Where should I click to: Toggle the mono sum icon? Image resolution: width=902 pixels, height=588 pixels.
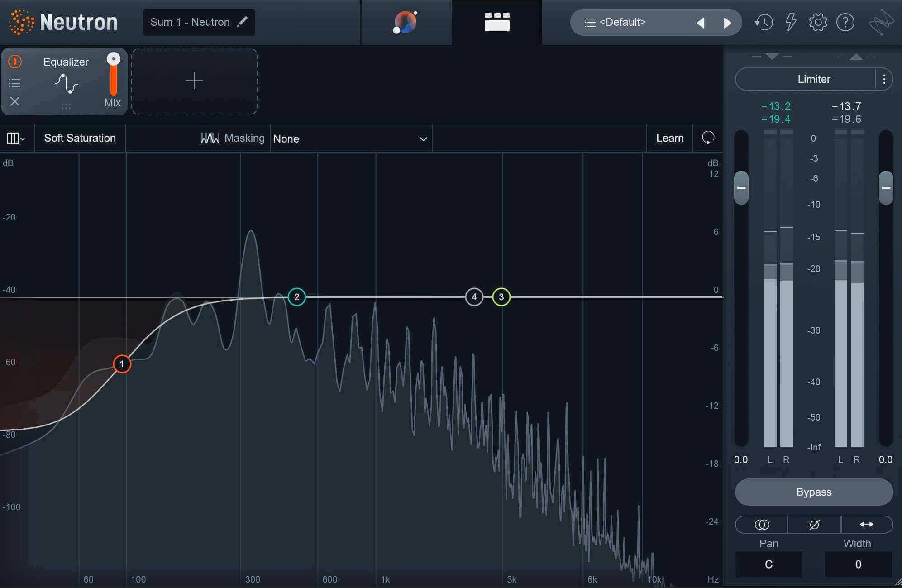[762, 525]
